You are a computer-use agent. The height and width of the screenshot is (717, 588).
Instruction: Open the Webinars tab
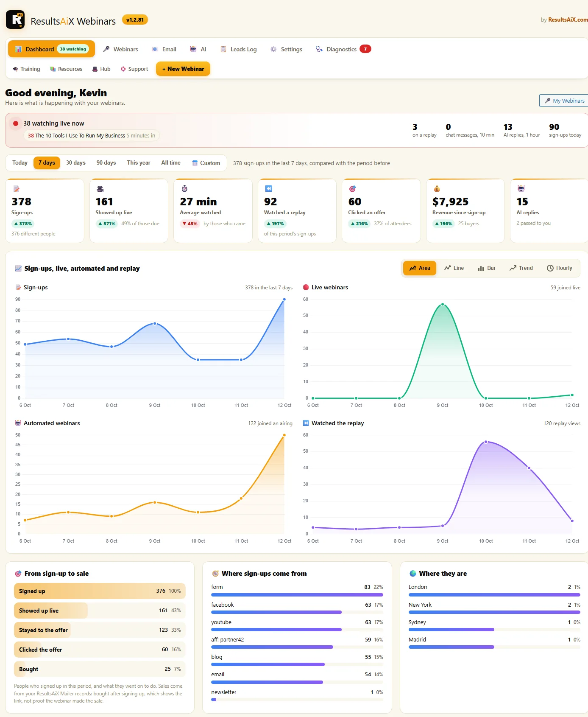pyautogui.click(x=121, y=49)
